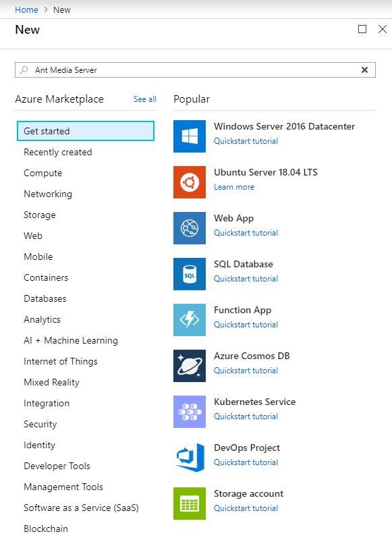This screenshot has height=538, width=392.
Task: Select Identity category
Action: click(39, 445)
